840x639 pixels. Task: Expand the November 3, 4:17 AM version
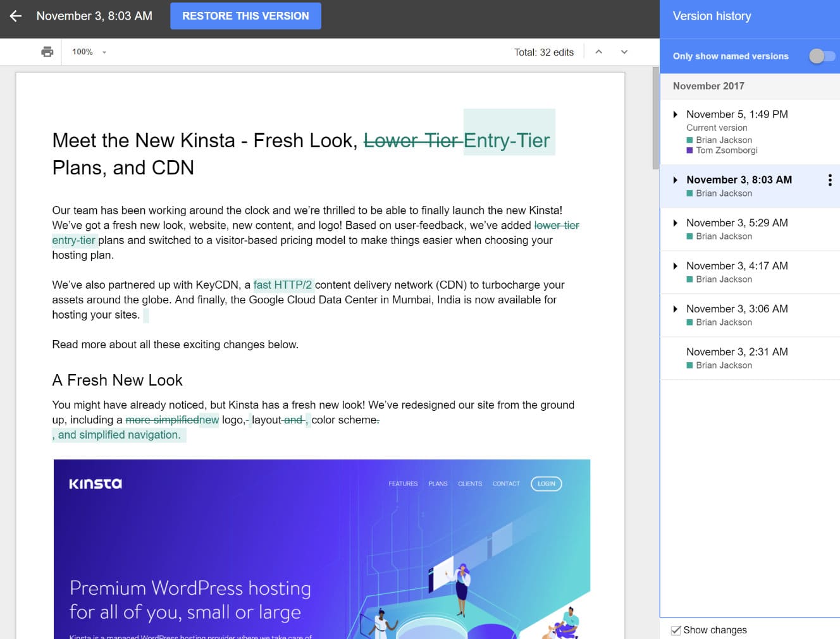(676, 265)
